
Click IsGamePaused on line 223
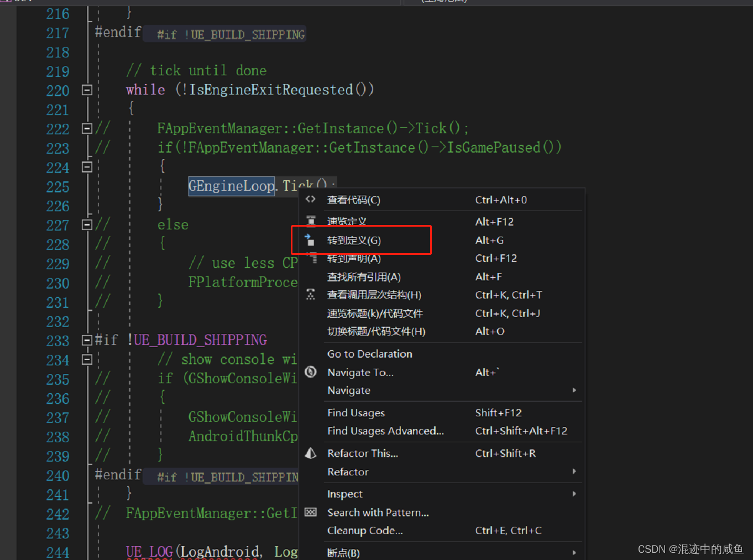point(493,148)
